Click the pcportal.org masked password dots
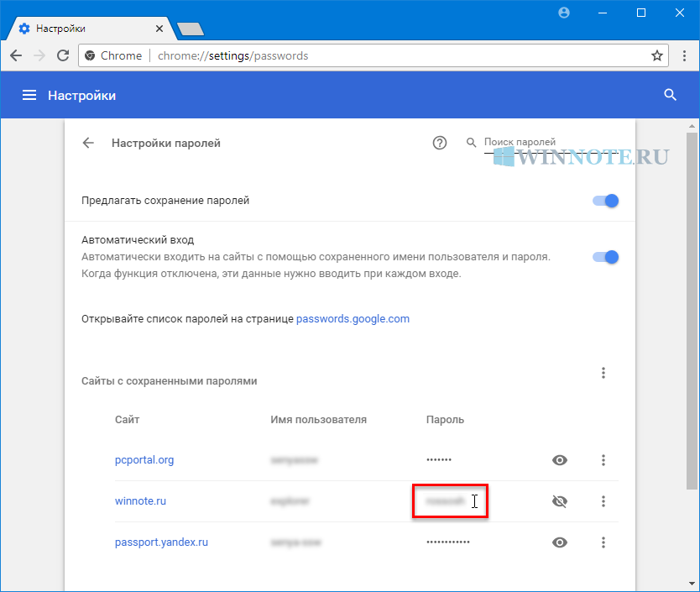700x592 pixels. [x=439, y=460]
